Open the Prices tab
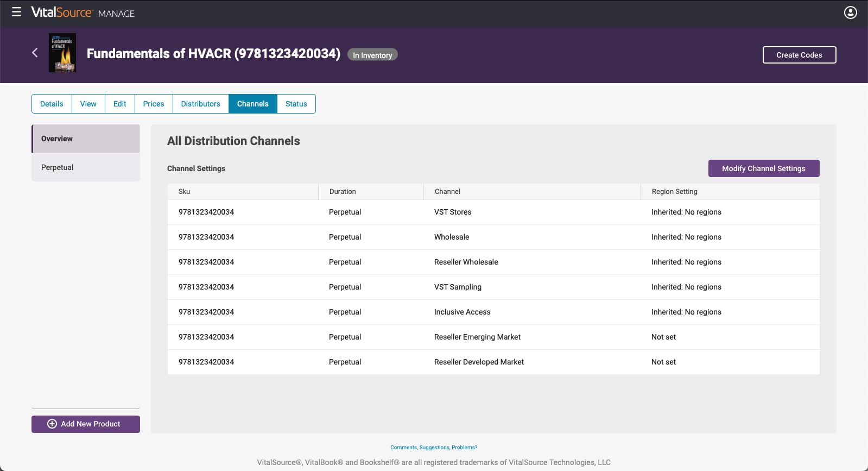 (154, 104)
